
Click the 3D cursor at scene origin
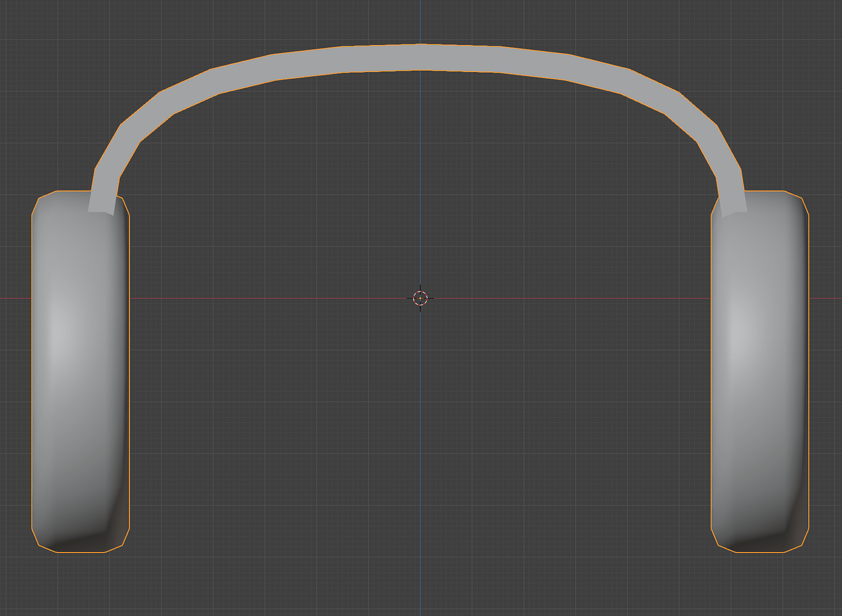coord(420,299)
